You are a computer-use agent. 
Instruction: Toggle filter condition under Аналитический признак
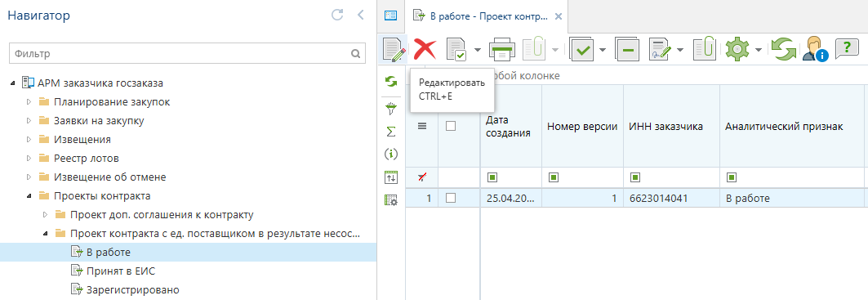(x=732, y=177)
